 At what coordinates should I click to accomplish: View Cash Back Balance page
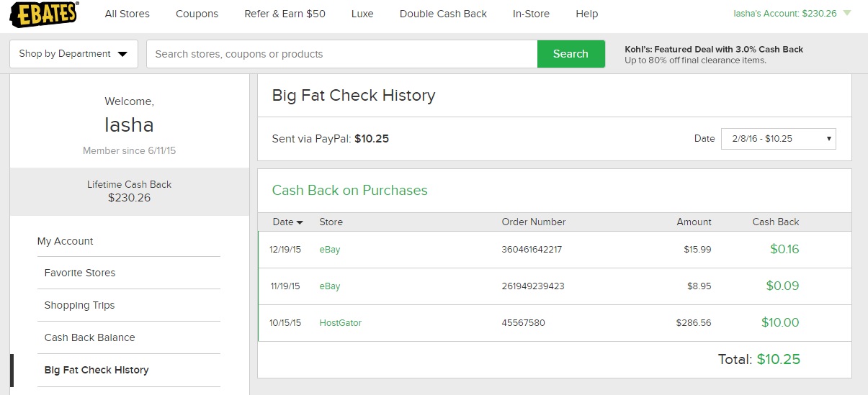(x=89, y=337)
